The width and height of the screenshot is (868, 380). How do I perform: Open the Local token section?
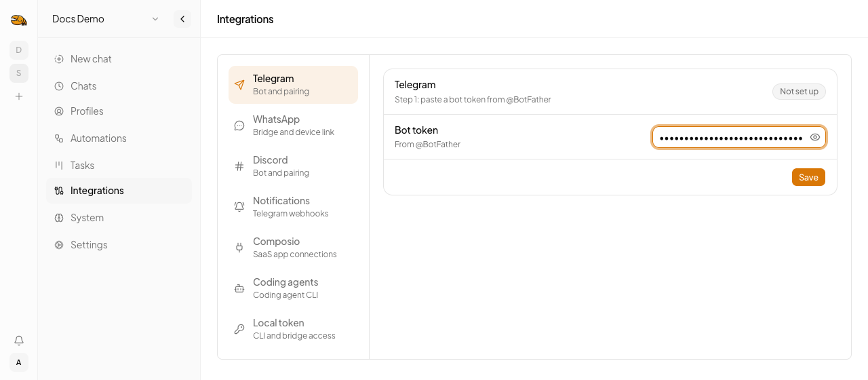[x=293, y=329]
